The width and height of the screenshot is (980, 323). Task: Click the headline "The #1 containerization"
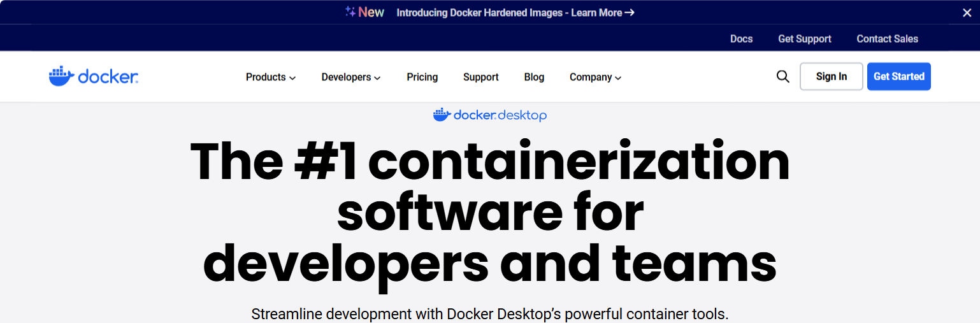point(490,162)
